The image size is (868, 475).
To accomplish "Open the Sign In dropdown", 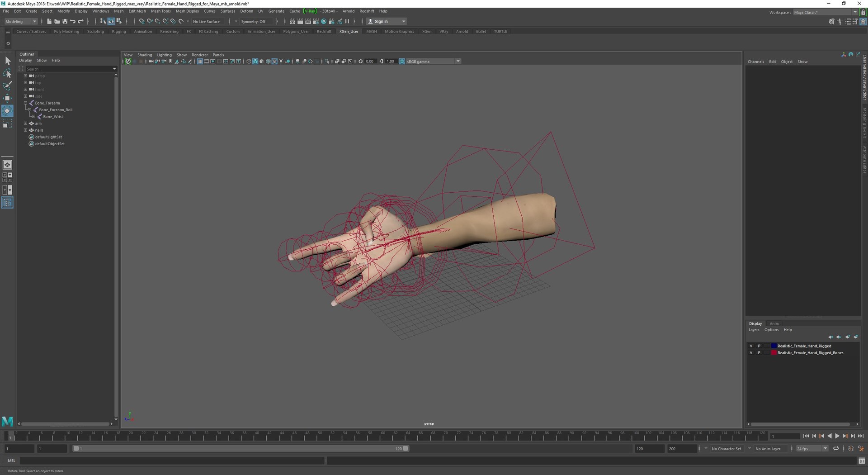I will (x=387, y=21).
